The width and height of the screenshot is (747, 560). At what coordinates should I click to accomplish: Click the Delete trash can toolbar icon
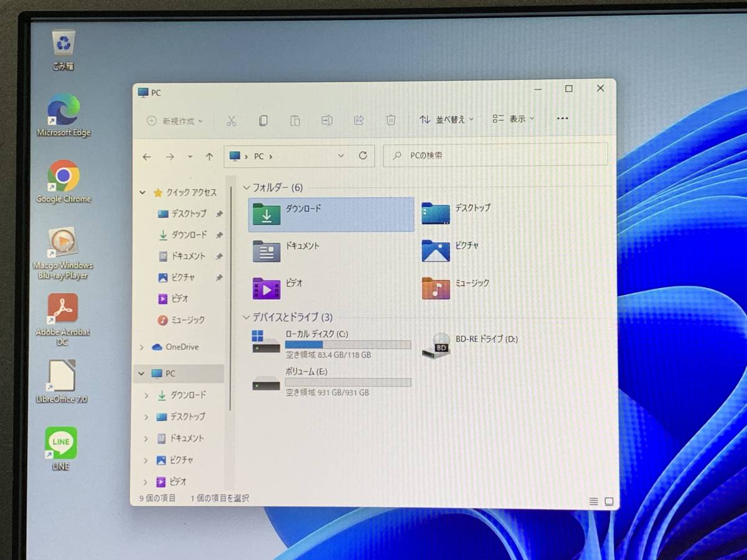[x=391, y=120]
